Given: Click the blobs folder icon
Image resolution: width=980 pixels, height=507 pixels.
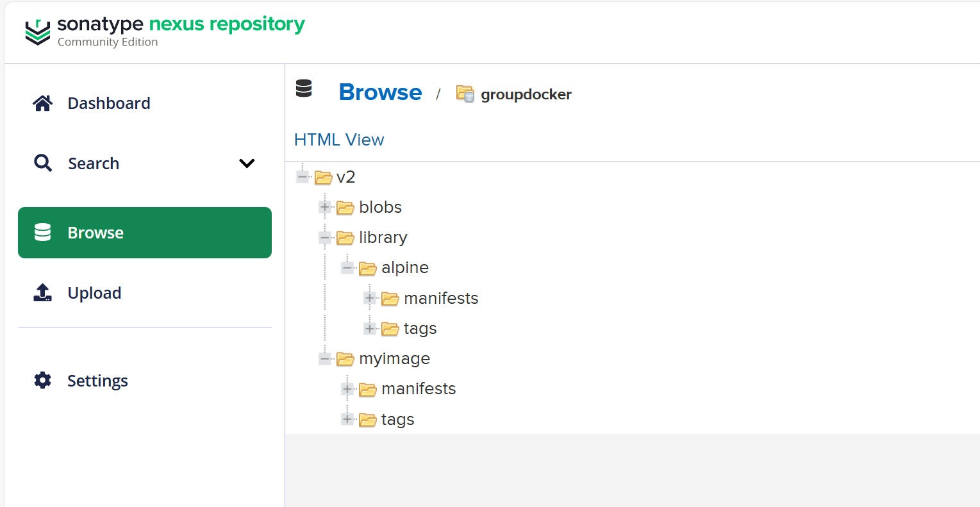Looking at the screenshot, I should tap(345, 208).
